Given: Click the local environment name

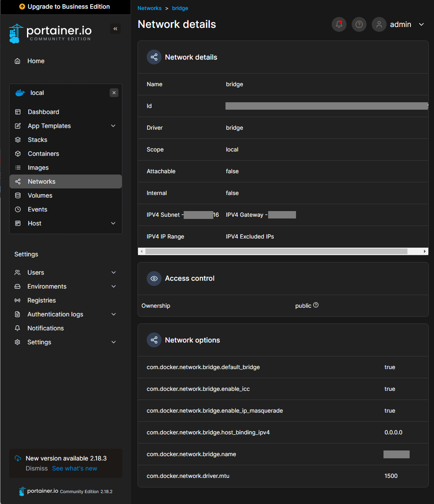Looking at the screenshot, I should point(37,93).
